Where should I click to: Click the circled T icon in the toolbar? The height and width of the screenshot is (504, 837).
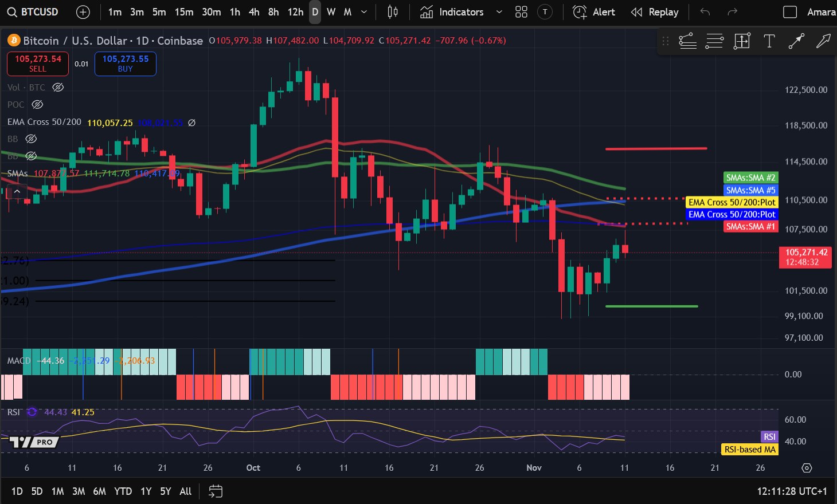click(x=545, y=12)
